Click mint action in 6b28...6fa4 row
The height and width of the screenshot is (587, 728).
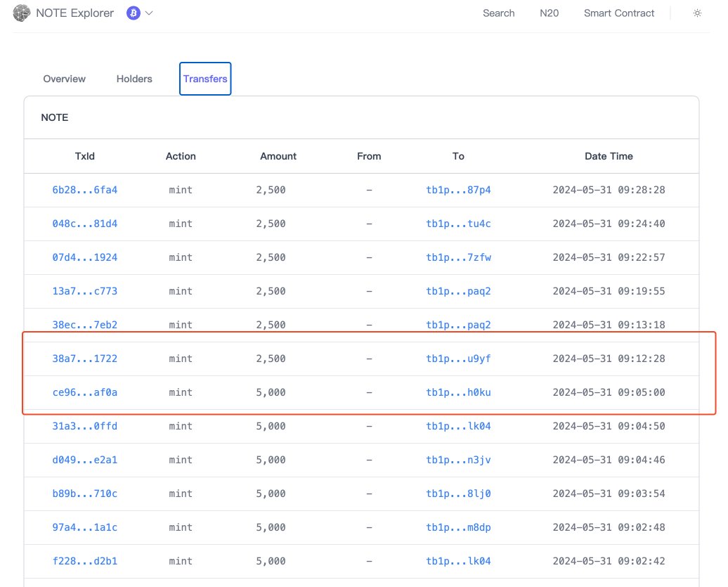click(x=181, y=190)
